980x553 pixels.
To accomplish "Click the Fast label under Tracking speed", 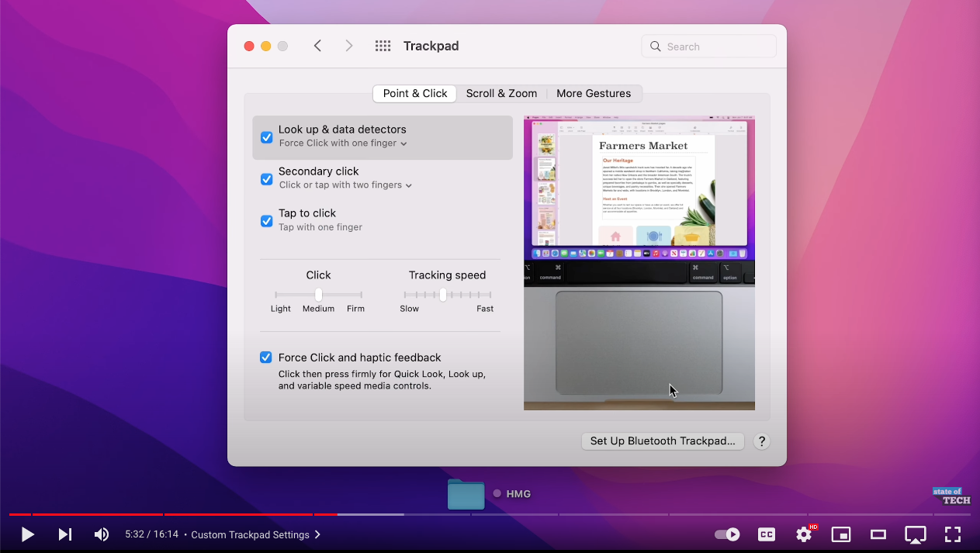I will 485,309.
